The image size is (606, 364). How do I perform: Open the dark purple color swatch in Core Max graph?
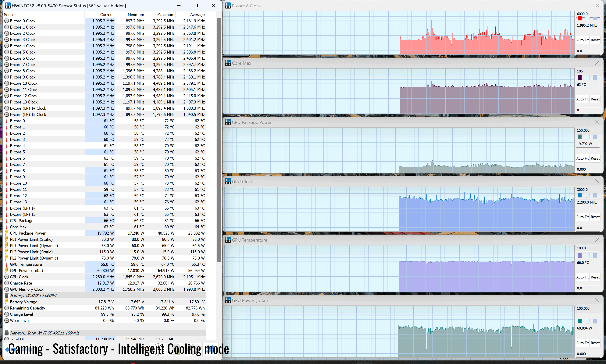(580, 78)
